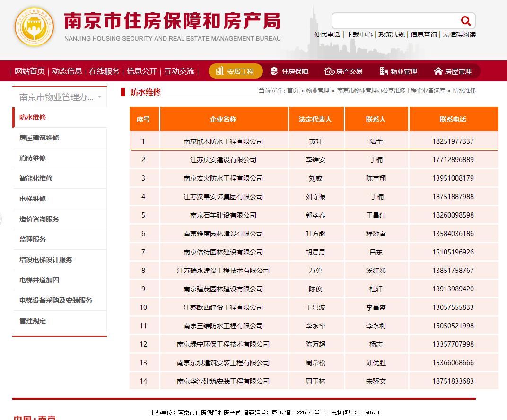Open 网站首页 in the main navigation

coord(30,71)
